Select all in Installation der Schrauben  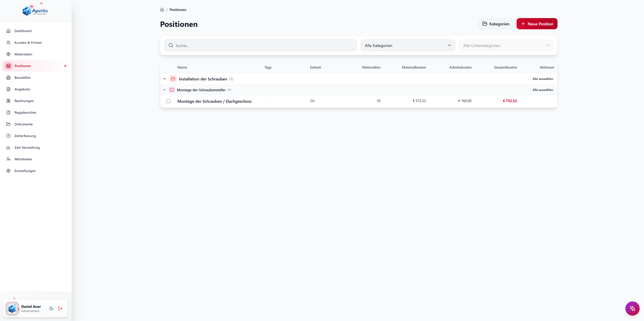click(542, 79)
